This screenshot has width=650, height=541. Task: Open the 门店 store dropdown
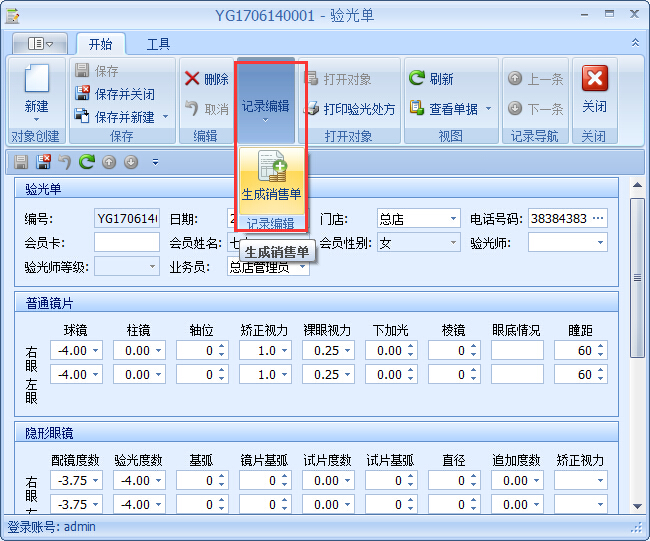click(453, 218)
